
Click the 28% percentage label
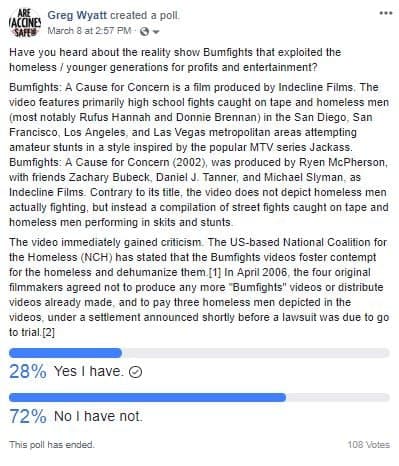pyautogui.click(x=28, y=371)
